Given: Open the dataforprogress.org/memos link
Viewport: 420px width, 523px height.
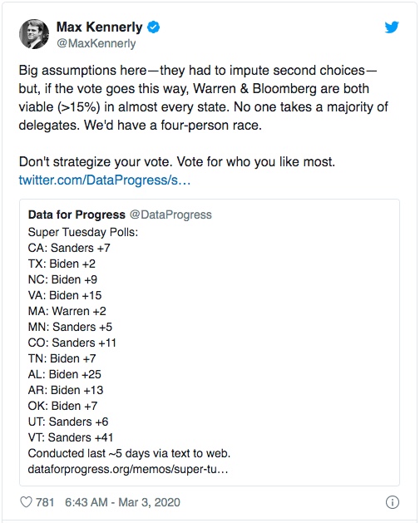Looking at the screenshot, I should point(128,469).
